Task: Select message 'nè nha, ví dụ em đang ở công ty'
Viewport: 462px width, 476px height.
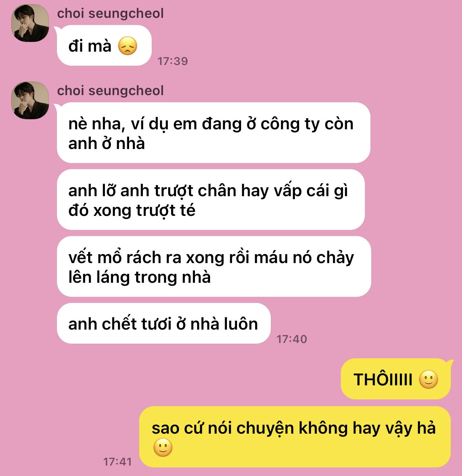Action: [x=214, y=133]
